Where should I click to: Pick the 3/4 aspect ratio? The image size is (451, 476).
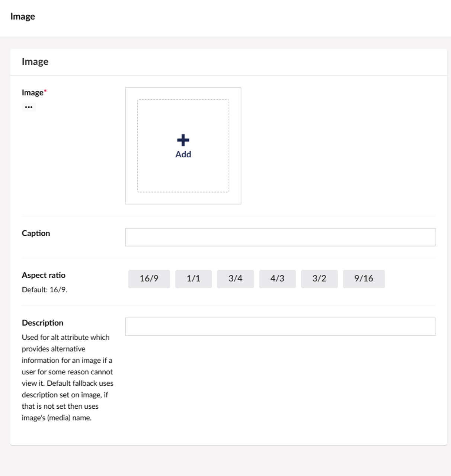235,279
